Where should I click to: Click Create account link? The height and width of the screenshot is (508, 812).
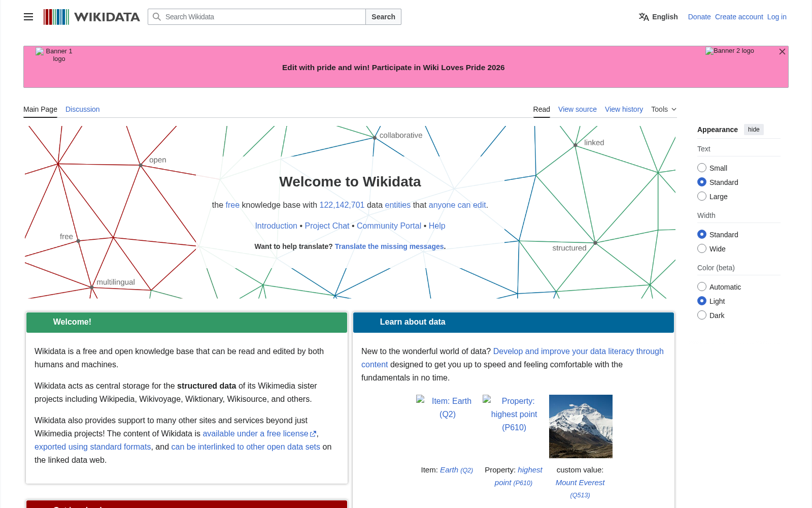(x=739, y=17)
